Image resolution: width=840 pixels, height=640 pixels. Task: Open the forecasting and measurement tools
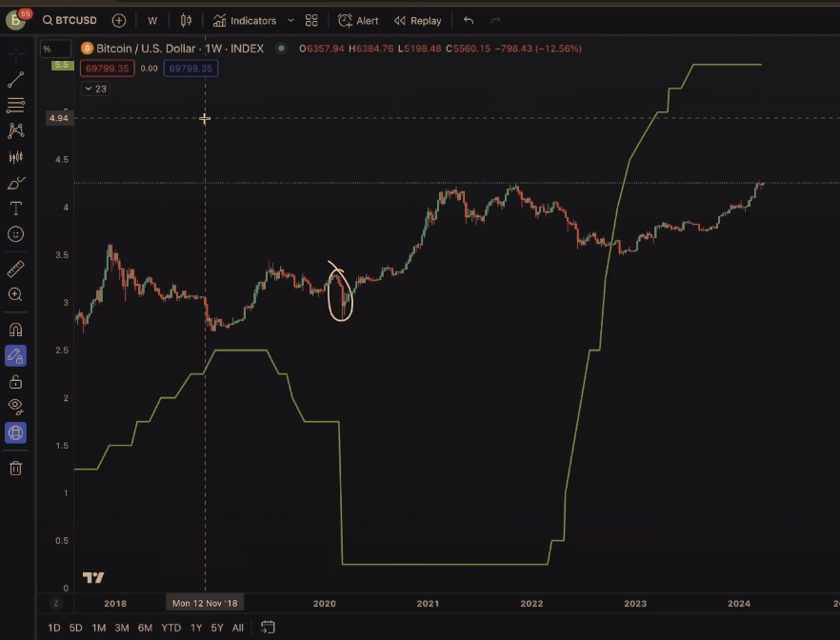[x=15, y=156]
